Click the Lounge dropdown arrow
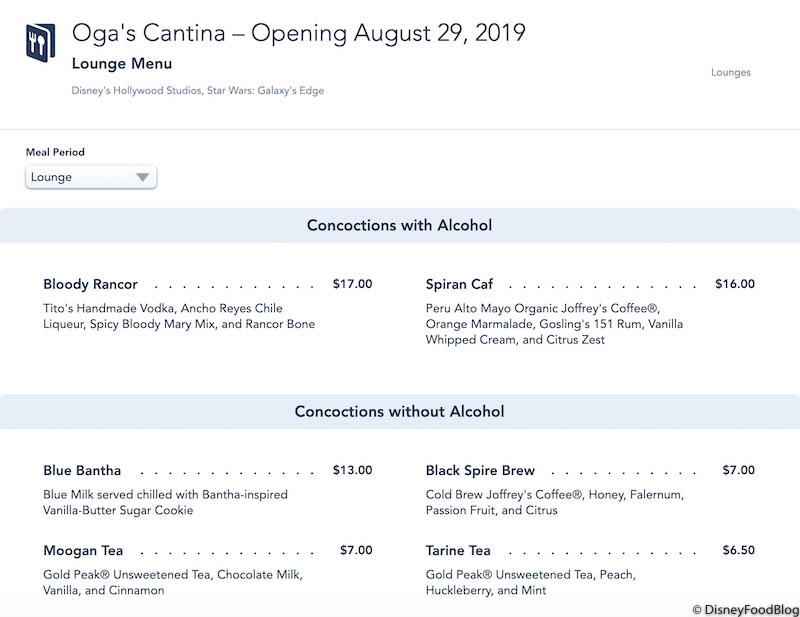 pyautogui.click(x=142, y=177)
